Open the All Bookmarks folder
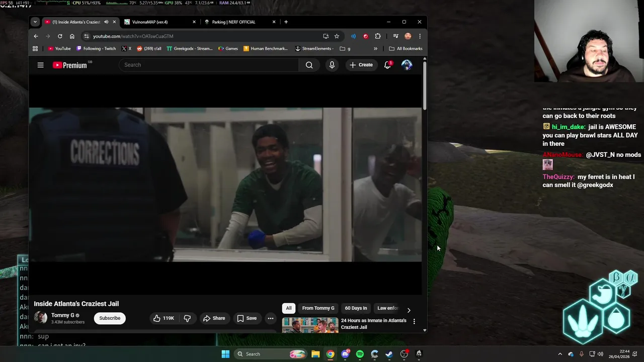Image resolution: width=644 pixels, height=362 pixels. (x=406, y=49)
